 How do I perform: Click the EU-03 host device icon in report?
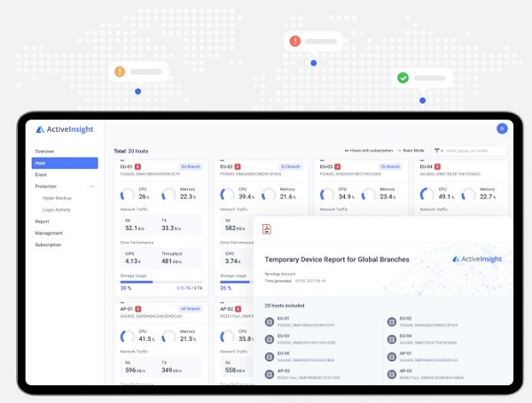(270, 338)
